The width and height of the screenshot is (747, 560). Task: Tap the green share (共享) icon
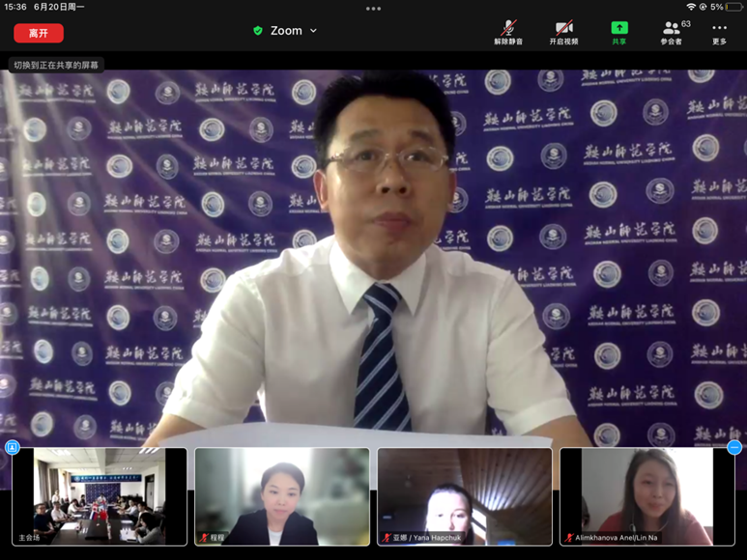[618, 32]
